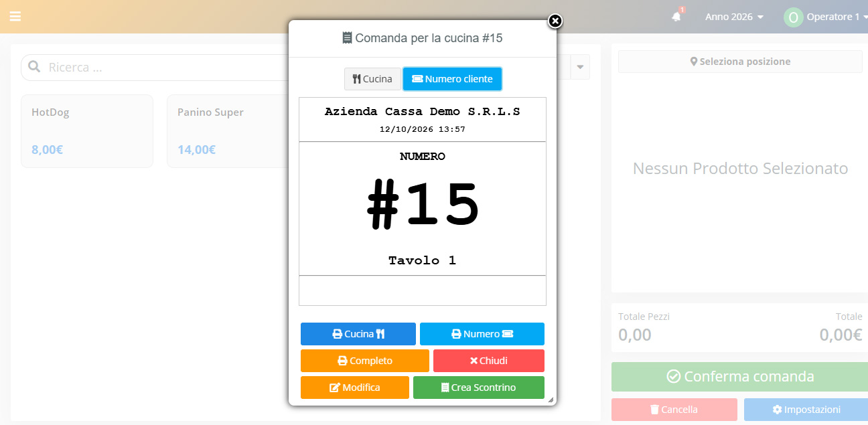Switch to the Numero cliente tab
The height and width of the screenshot is (425, 868).
coord(452,79)
